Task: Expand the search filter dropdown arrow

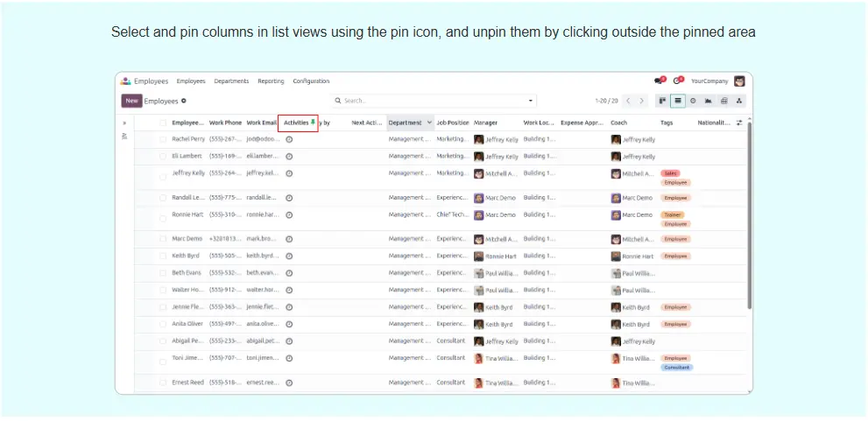Action: pos(530,101)
